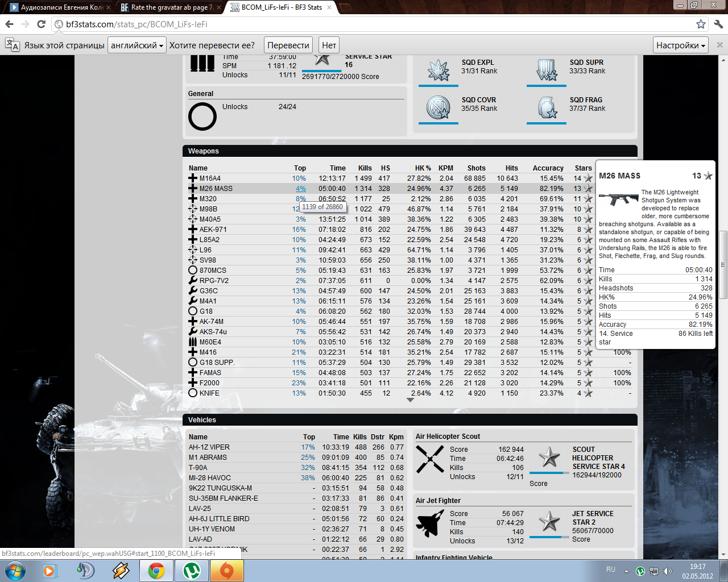Show hidden system tray icons
The width and height of the screenshot is (728, 582).
tap(626, 571)
